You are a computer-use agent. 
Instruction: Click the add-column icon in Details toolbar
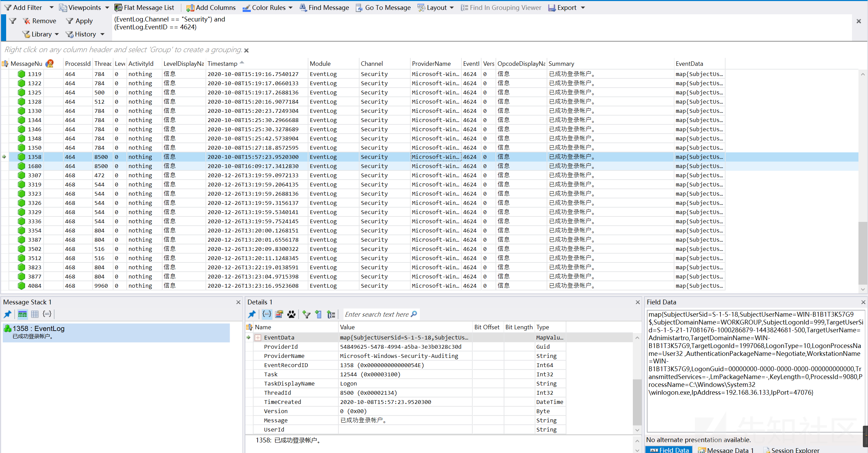click(319, 314)
